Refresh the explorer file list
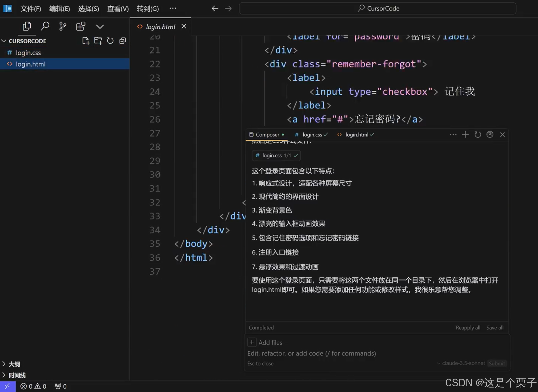The width and height of the screenshot is (538, 392). point(110,41)
